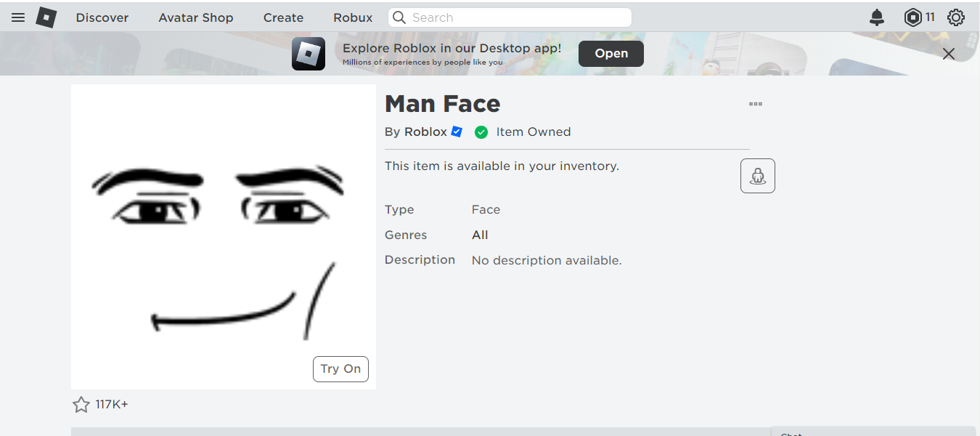Open the desktop app via the Open button

[x=611, y=53]
